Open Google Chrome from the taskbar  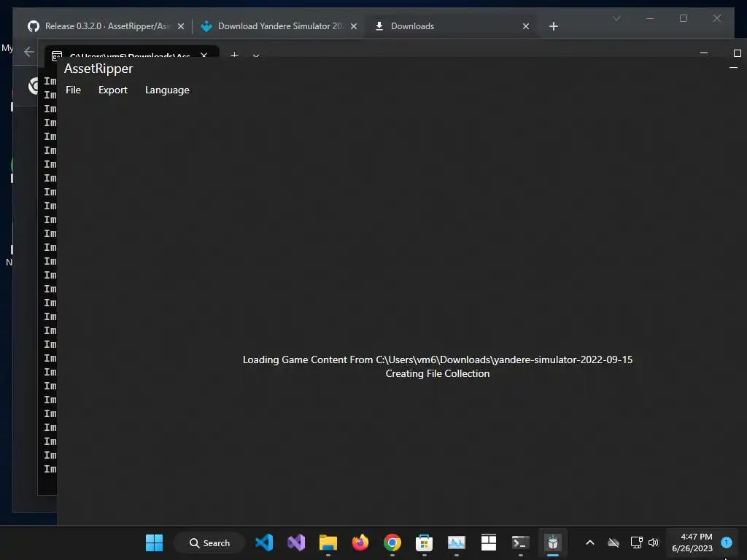[x=392, y=542]
